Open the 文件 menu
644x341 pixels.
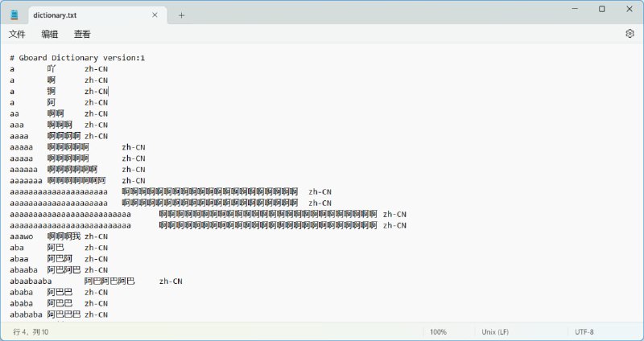tap(18, 34)
